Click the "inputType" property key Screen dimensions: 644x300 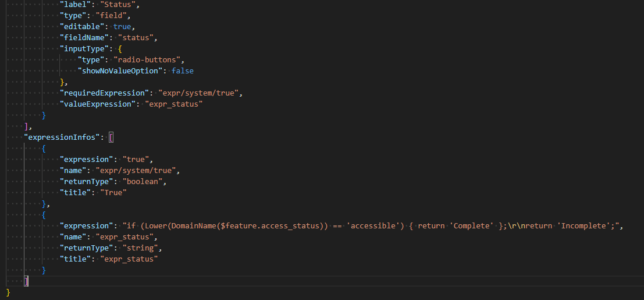tap(82, 49)
